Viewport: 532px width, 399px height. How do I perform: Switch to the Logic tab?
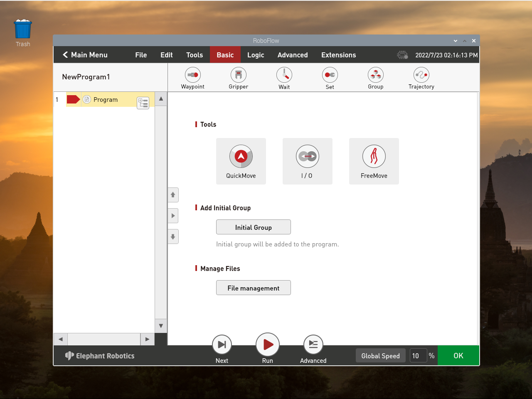click(256, 54)
